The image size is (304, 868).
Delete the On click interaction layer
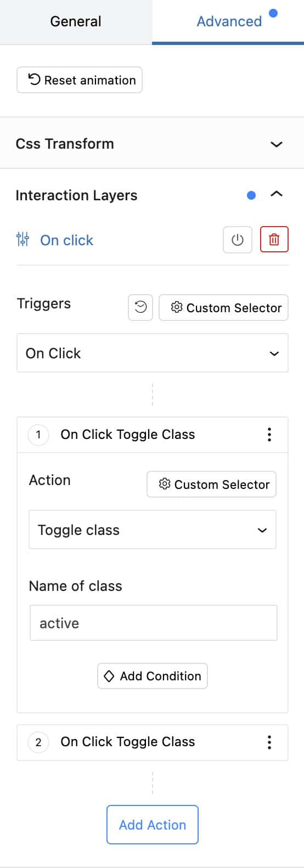(274, 240)
